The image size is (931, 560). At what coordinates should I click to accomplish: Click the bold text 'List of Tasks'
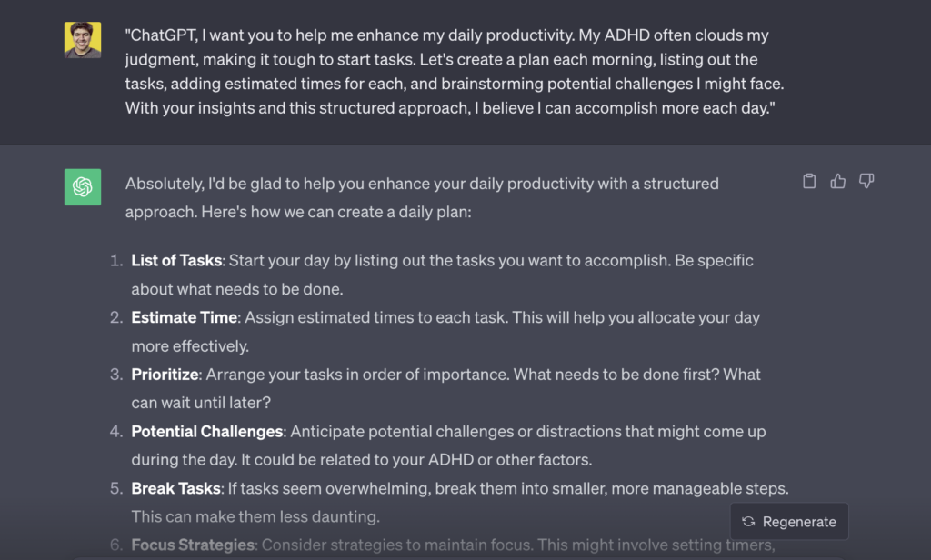[x=175, y=260]
